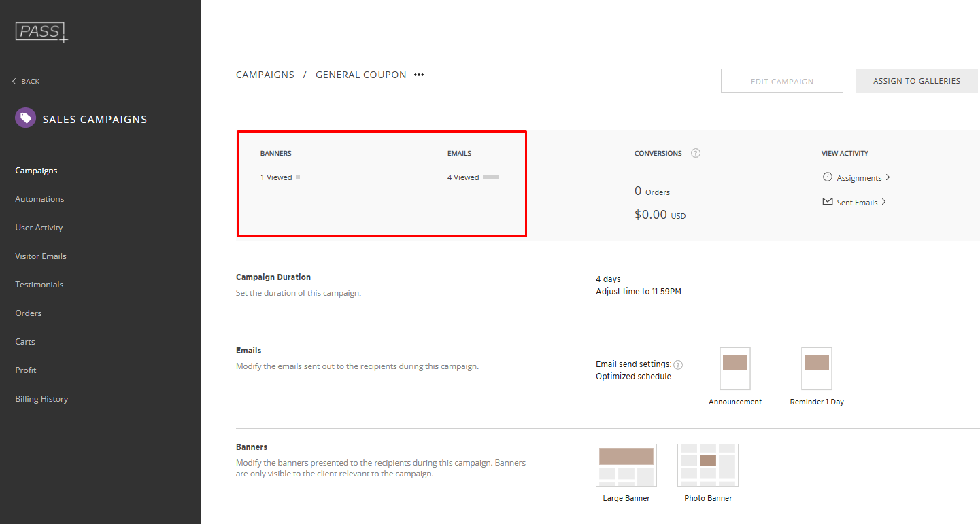The image size is (980, 524).
Task: Click the 4 days campaign duration value
Action: point(608,279)
